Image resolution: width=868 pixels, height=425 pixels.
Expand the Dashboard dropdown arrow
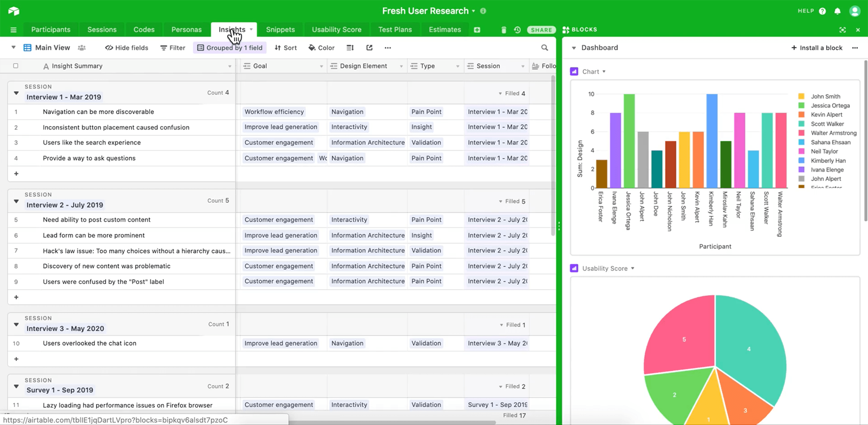click(x=574, y=48)
